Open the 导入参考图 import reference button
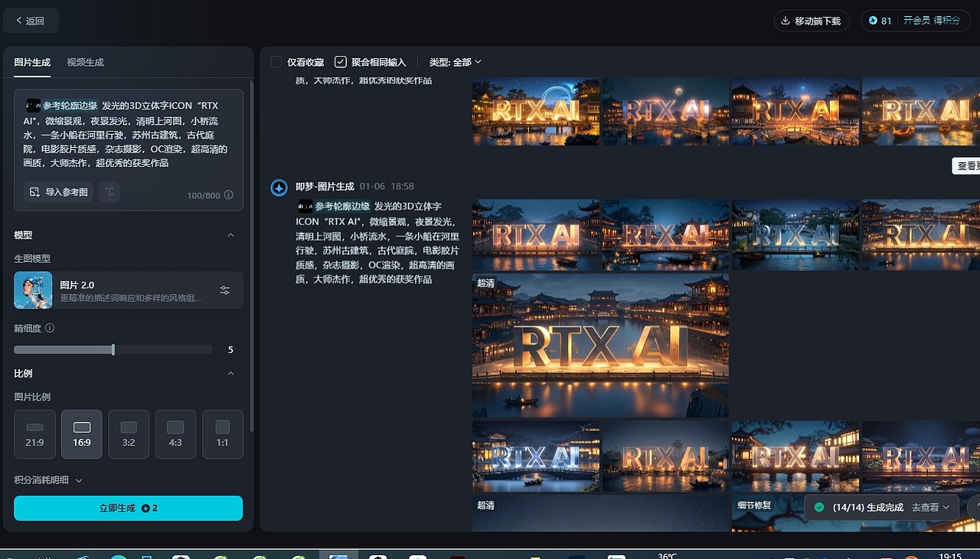 coord(58,192)
